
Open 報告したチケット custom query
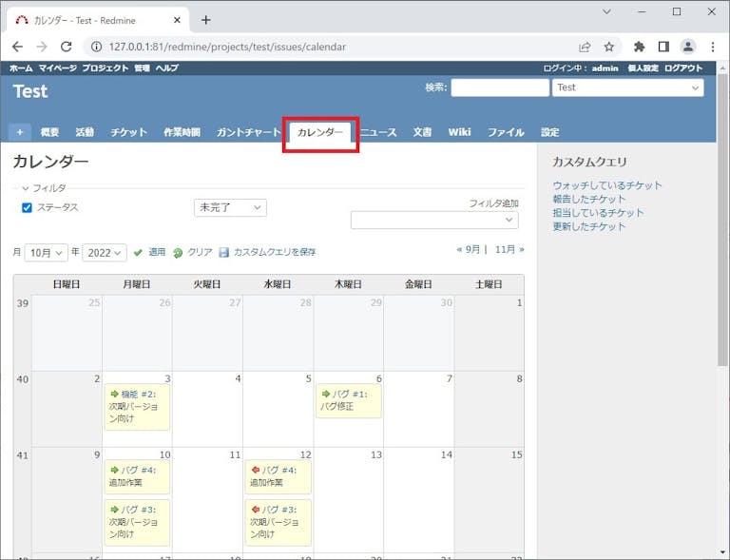tap(589, 199)
